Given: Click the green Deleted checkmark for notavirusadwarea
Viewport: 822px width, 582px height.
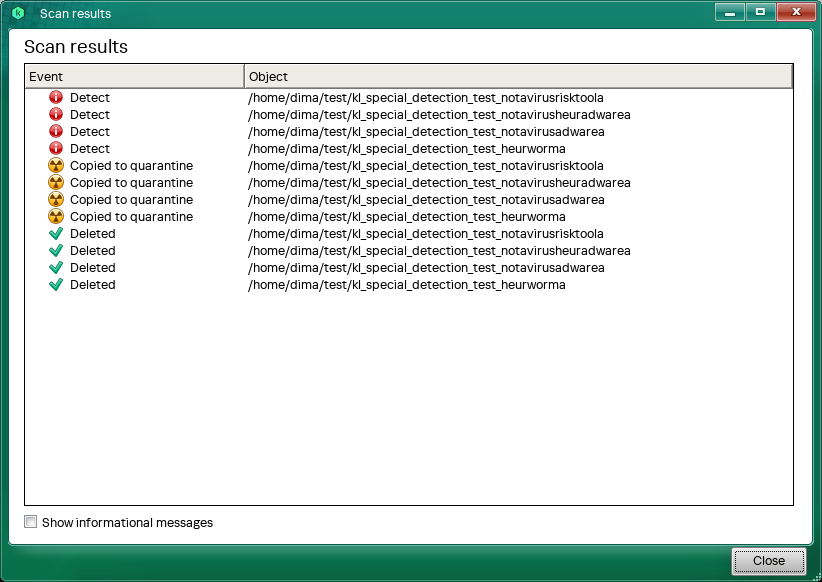Looking at the screenshot, I should [x=56, y=268].
